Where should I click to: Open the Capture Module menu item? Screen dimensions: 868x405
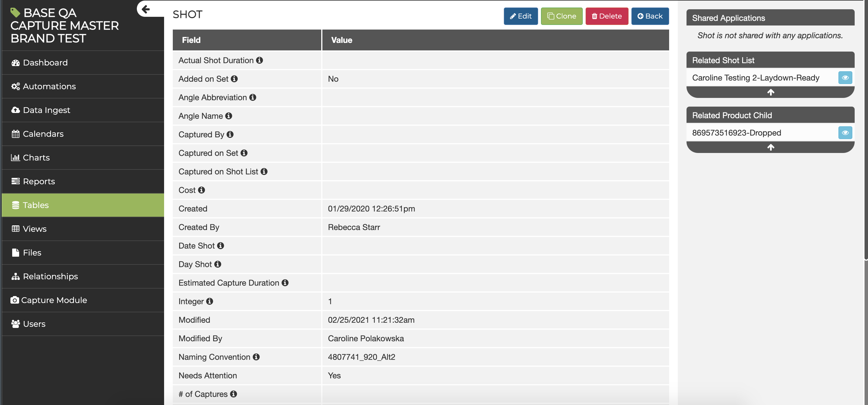pos(54,300)
